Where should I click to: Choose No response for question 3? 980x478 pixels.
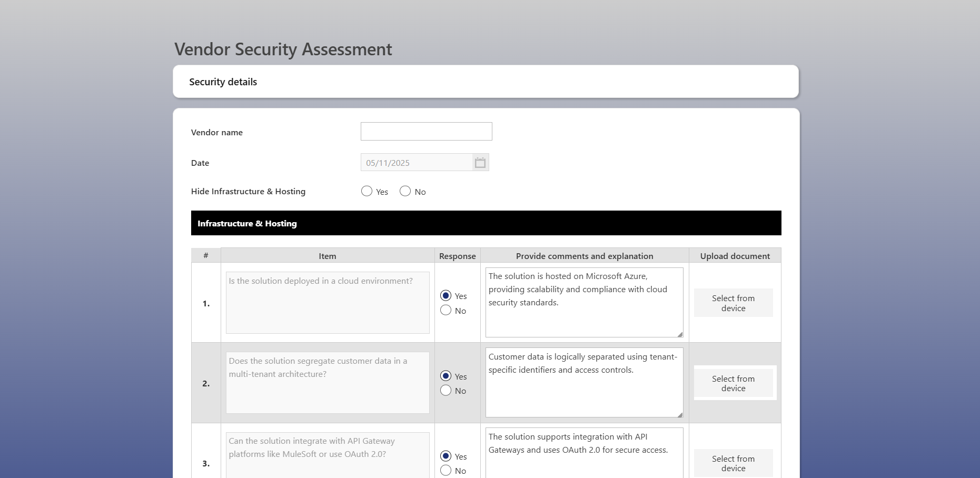tap(446, 471)
